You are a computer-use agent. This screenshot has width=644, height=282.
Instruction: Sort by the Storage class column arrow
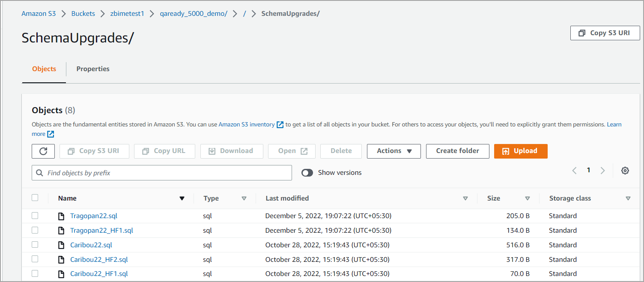pos(628,198)
